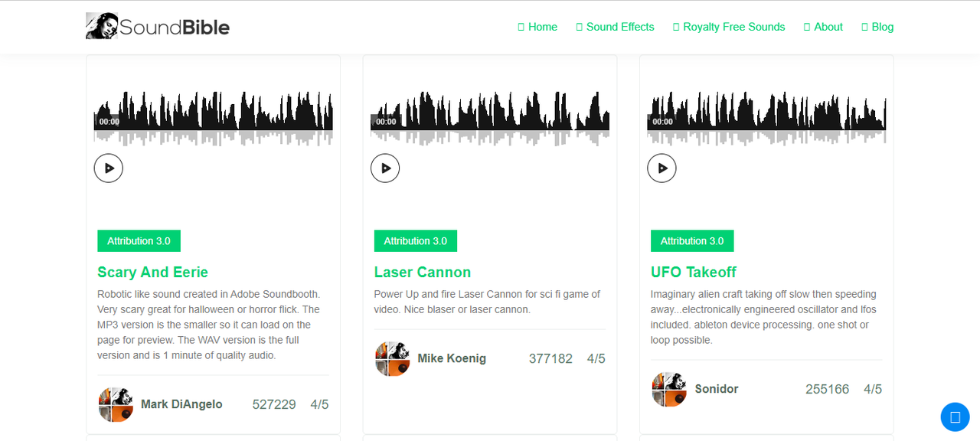980x441 pixels.
Task: Click the 00:00 timestamp on Laser Cannon
Action: coord(386,122)
